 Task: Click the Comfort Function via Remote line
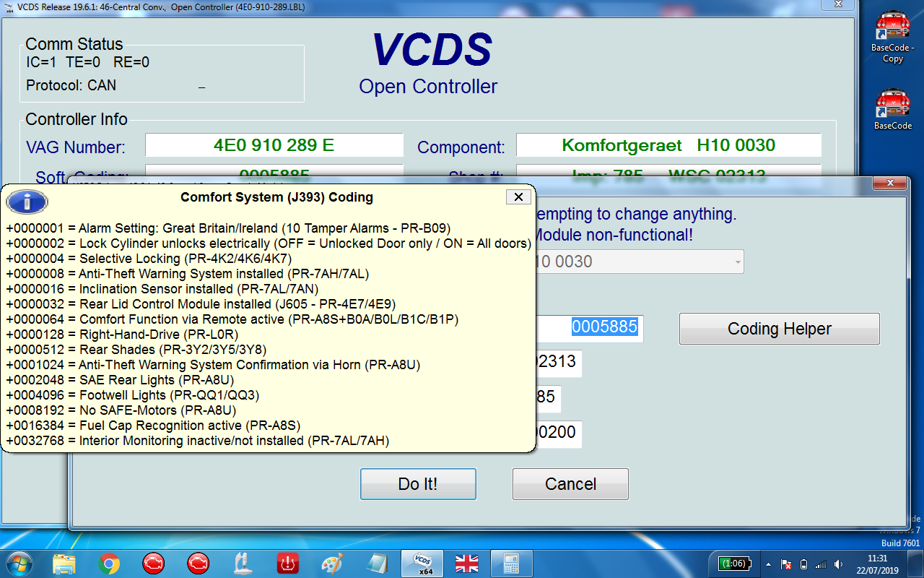point(232,319)
